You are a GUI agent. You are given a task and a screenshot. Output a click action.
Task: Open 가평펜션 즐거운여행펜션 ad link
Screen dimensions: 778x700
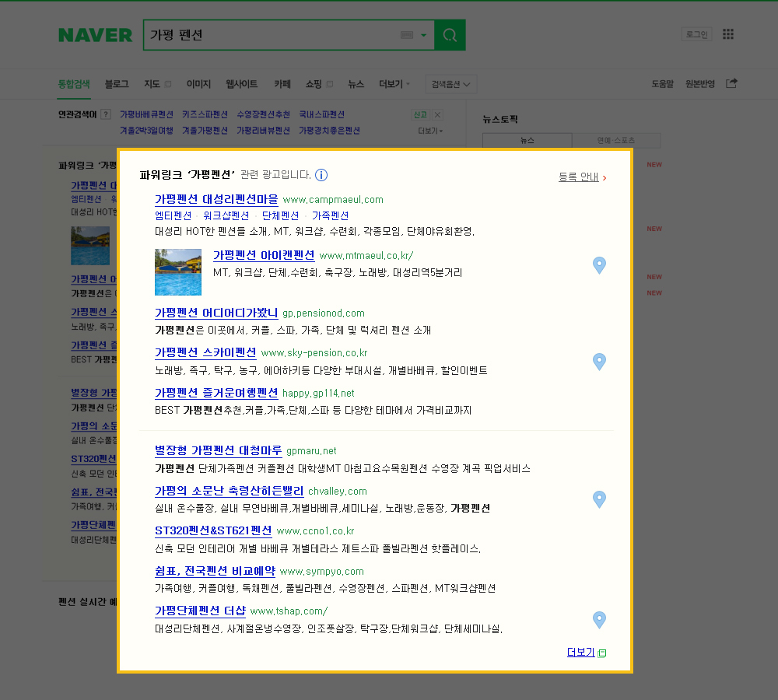(216, 393)
